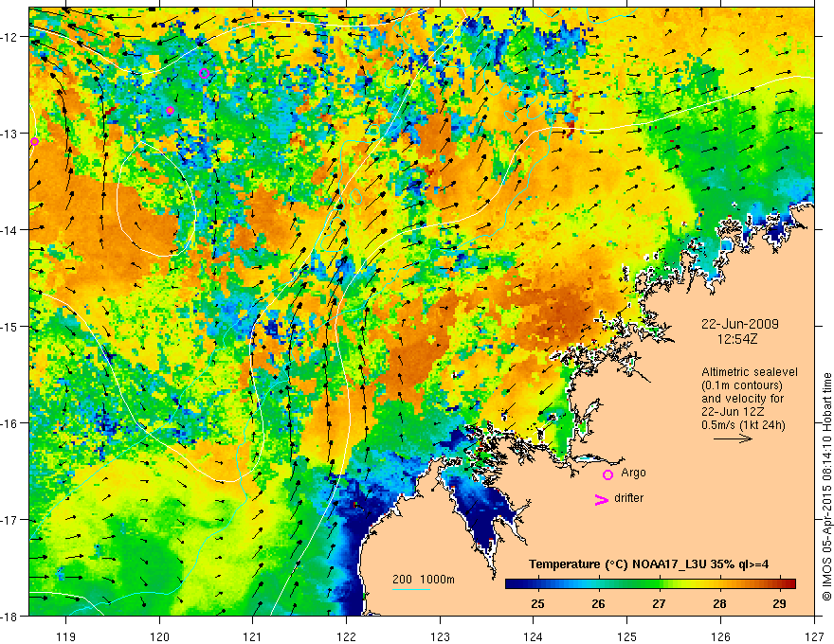Click the '122' longitude axis label
Screen dimensions: 834x644
(346, 636)
